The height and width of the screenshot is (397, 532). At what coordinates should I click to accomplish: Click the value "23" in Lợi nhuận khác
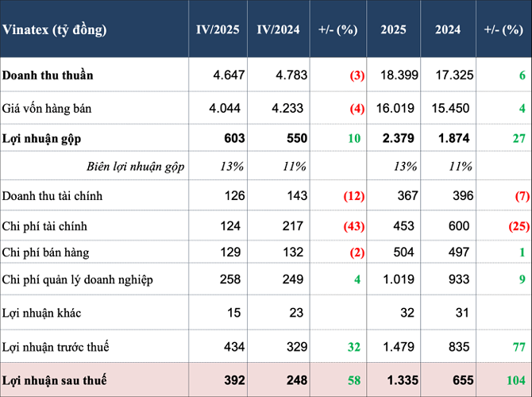click(296, 313)
